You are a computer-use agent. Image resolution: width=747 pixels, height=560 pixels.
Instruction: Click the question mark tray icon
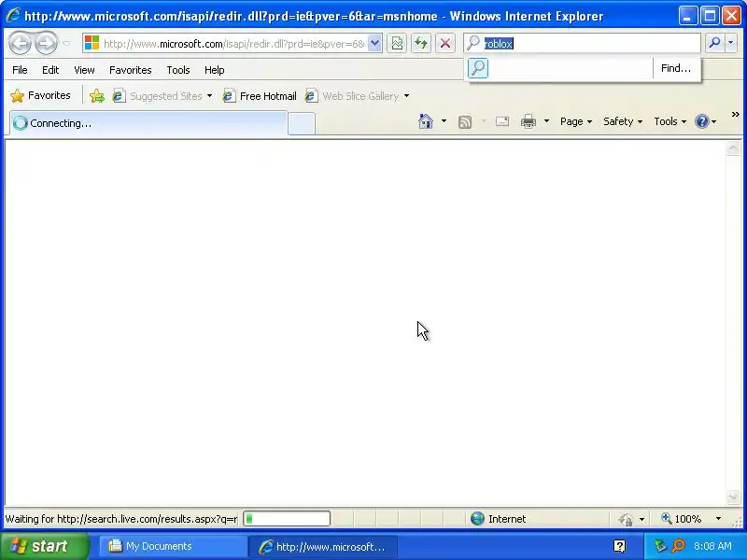click(x=619, y=546)
